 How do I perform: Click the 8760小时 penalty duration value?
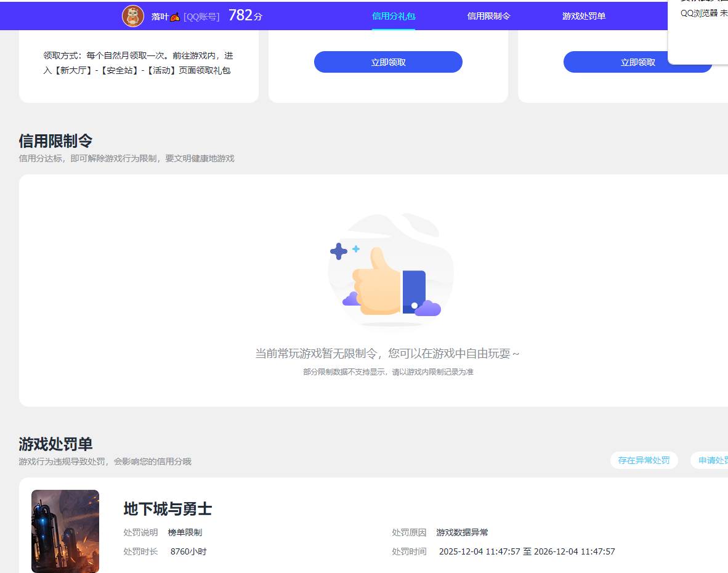(x=188, y=551)
